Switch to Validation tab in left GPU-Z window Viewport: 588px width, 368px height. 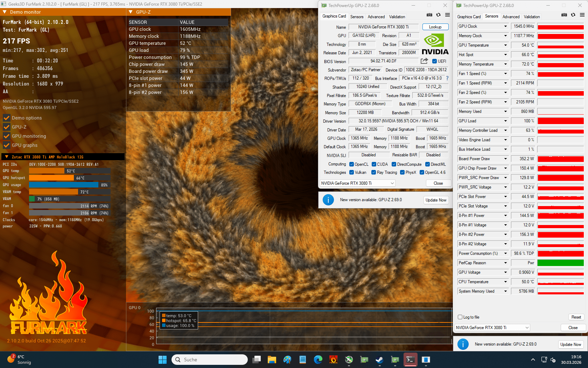click(x=397, y=17)
